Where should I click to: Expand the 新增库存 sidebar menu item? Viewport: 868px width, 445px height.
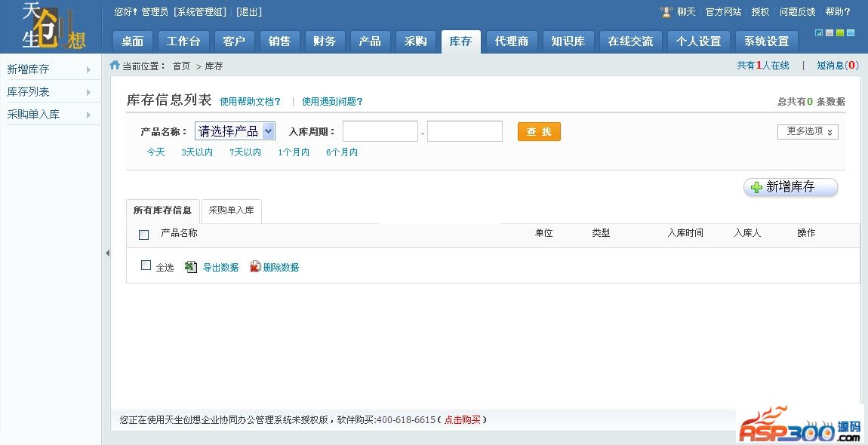[88, 69]
